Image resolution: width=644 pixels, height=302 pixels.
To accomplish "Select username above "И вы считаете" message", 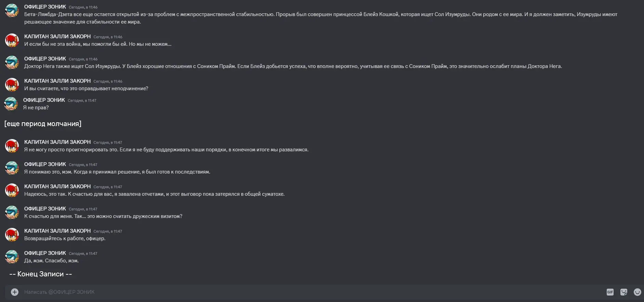I will [x=57, y=81].
